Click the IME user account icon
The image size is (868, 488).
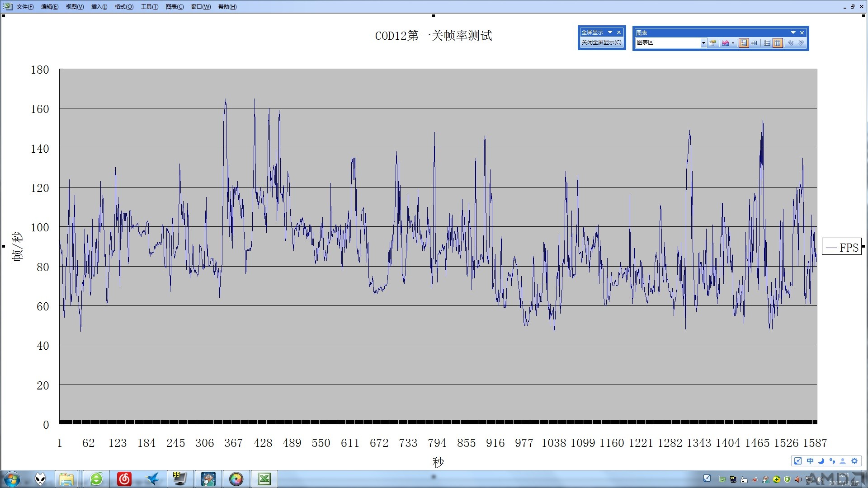(843, 461)
